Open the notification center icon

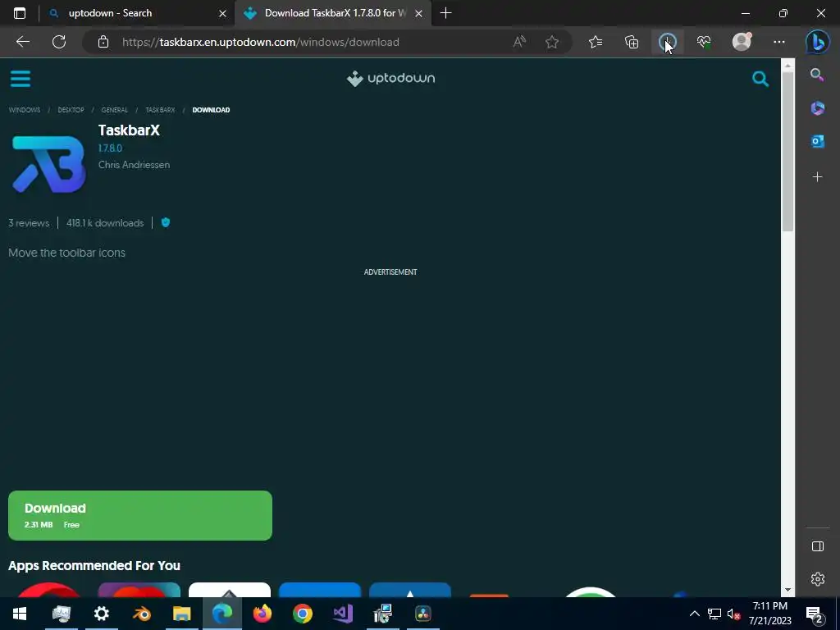tap(814, 614)
